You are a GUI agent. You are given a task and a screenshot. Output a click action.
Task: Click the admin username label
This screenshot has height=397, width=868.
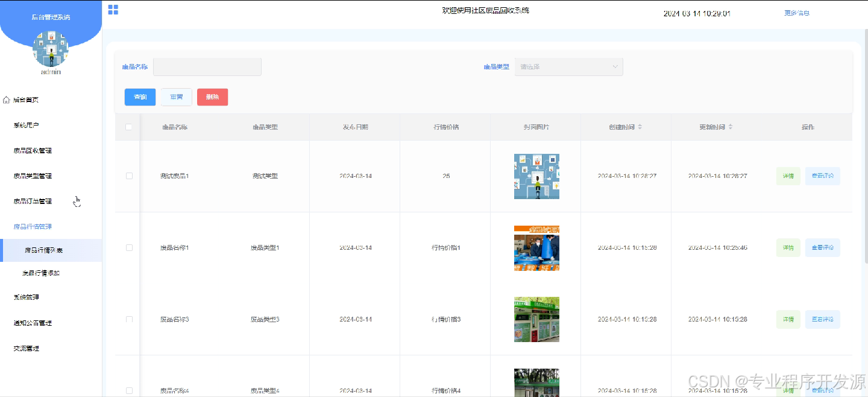[x=51, y=72]
